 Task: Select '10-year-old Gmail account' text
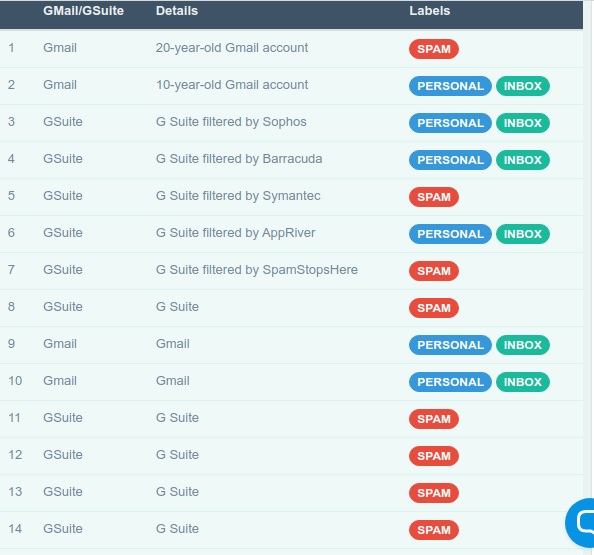(x=232, y=85)
